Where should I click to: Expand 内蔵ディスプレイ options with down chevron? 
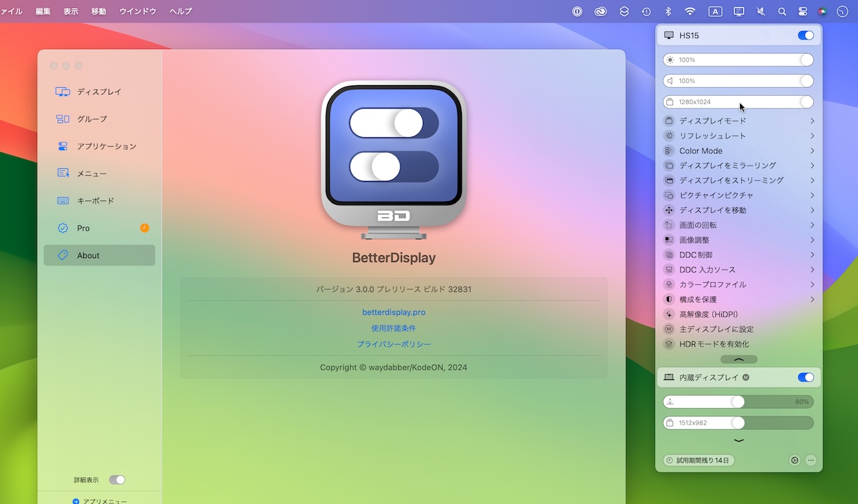(x=739, y=440)
